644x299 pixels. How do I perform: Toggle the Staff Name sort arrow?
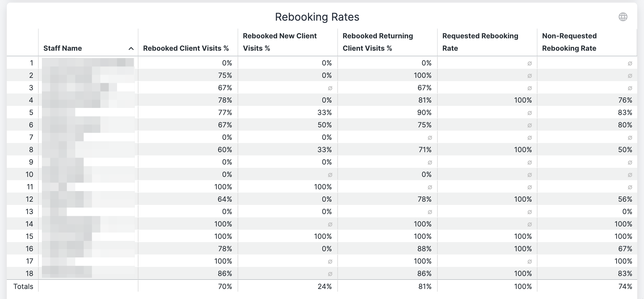pos(131,49)
